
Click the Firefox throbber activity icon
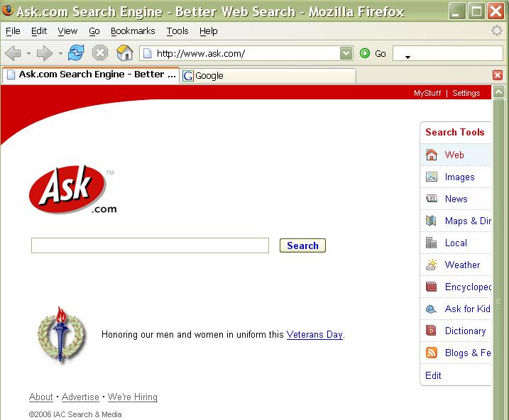(x=497, y=31)
